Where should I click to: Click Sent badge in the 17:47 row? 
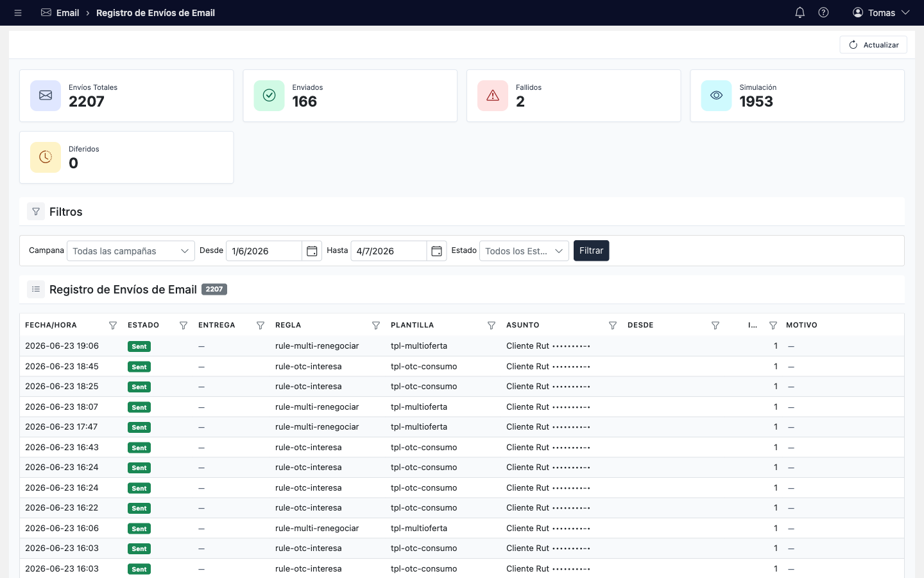click(x=139, y=427)
